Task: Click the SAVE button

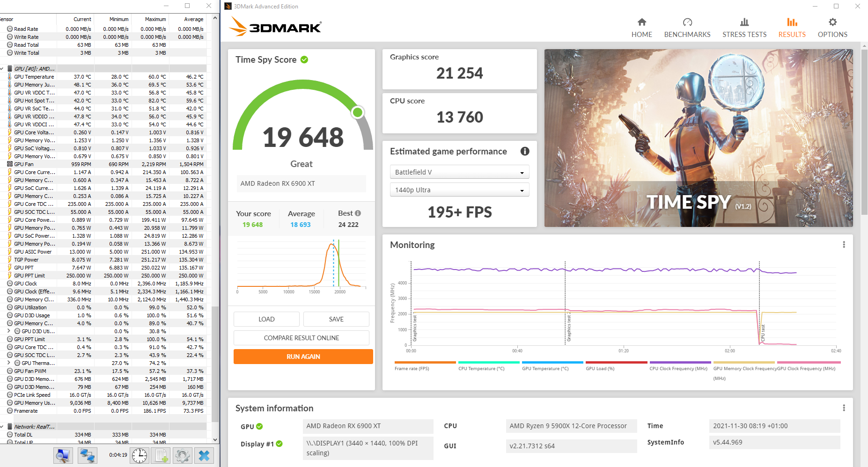Action: tap(336, 319)
